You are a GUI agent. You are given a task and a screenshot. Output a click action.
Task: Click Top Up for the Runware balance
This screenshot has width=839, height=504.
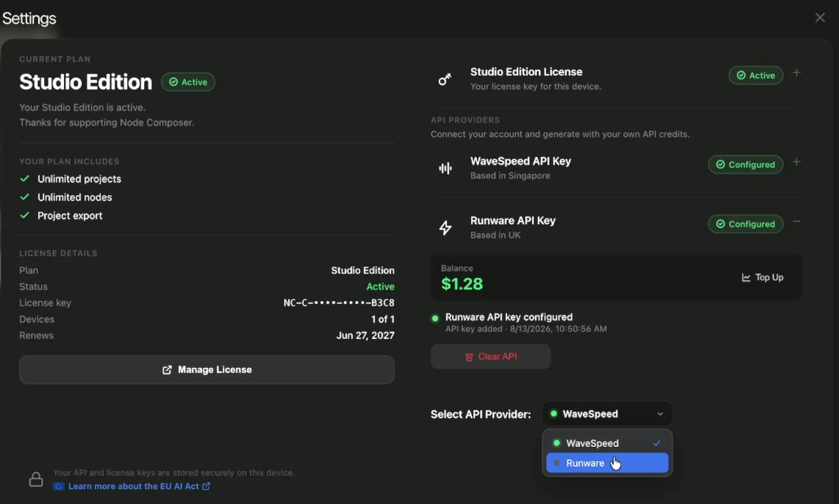(x=762, y=278)
